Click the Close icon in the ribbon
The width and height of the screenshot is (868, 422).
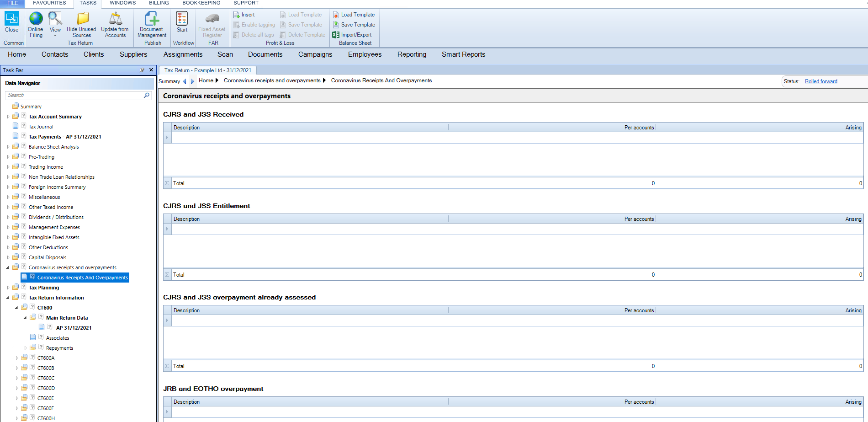pyautogui.click(x=11, y=18)
